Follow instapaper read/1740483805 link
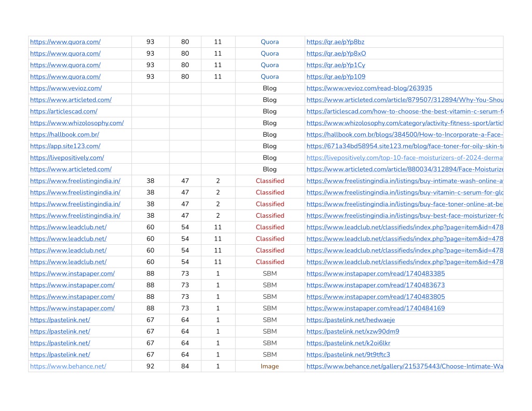This screenshot has height=411, width=532. pyautogui.click(x=376, y=296)
